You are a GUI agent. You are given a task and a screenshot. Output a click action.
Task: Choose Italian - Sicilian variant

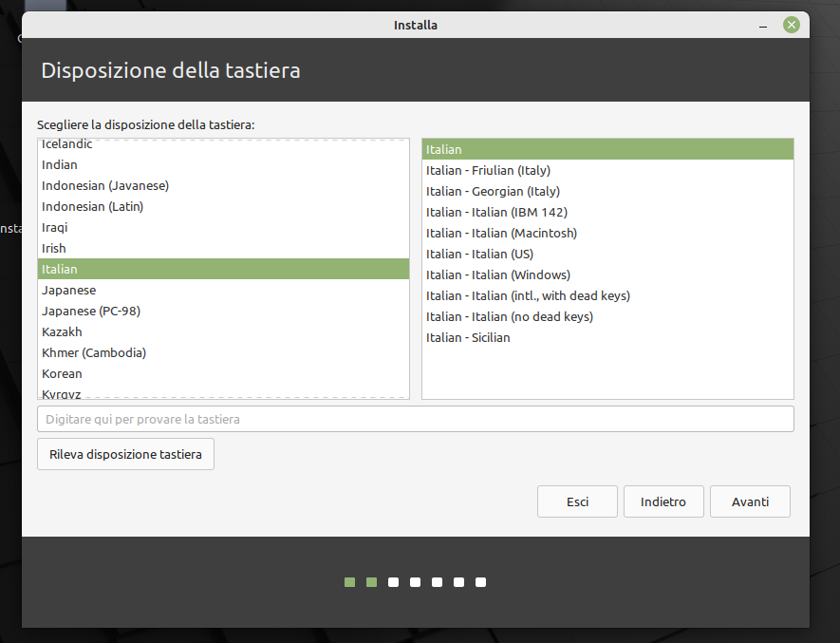[x=607, y=338]
